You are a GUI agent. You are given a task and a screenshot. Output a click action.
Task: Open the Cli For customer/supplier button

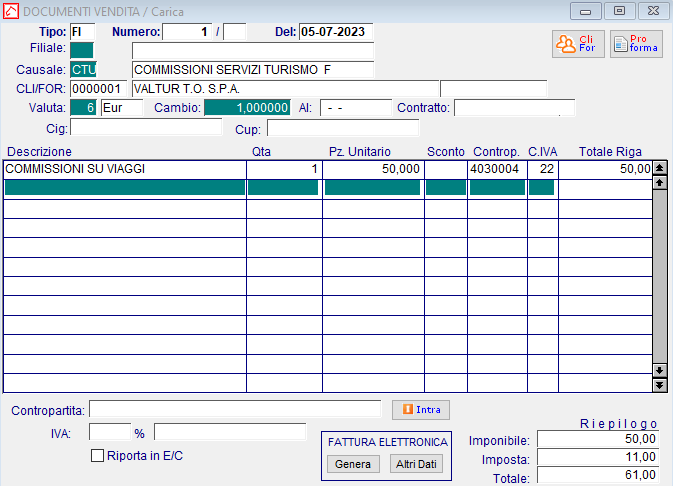[x=578, y=44]
